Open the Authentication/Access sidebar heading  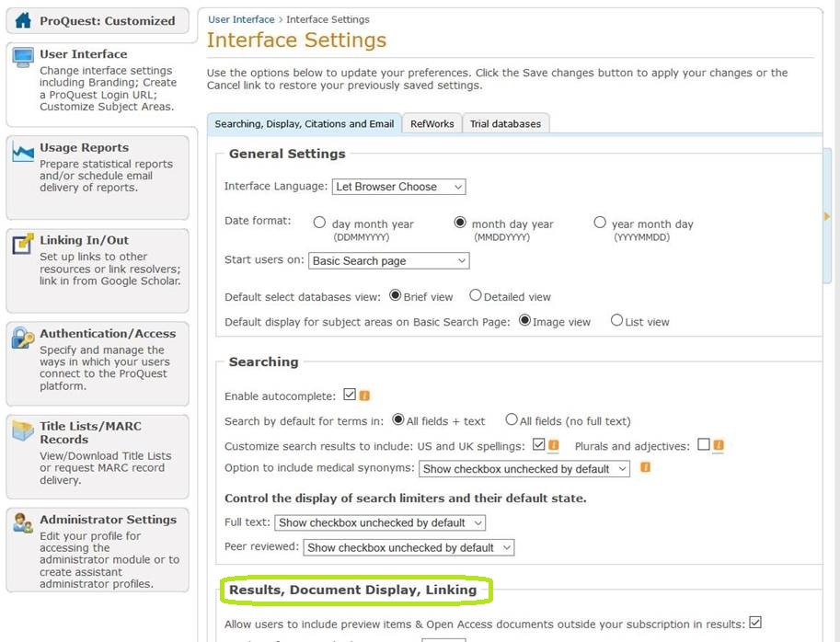(x=108, y=333)
